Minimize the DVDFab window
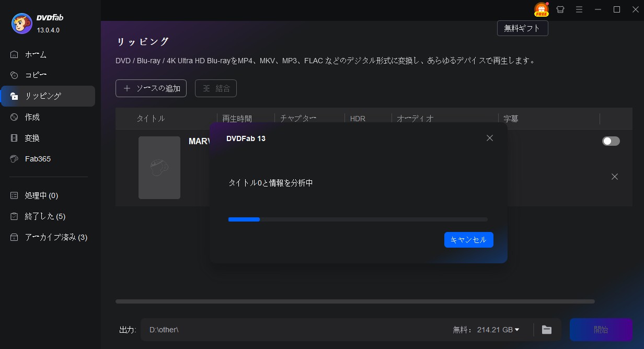The width and height of the screenshot is (644, 349). click(x=598, y=9)
